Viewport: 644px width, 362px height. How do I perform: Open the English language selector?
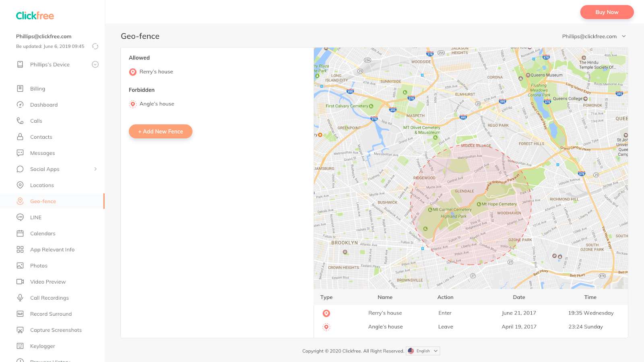click(x=423, y=351)
